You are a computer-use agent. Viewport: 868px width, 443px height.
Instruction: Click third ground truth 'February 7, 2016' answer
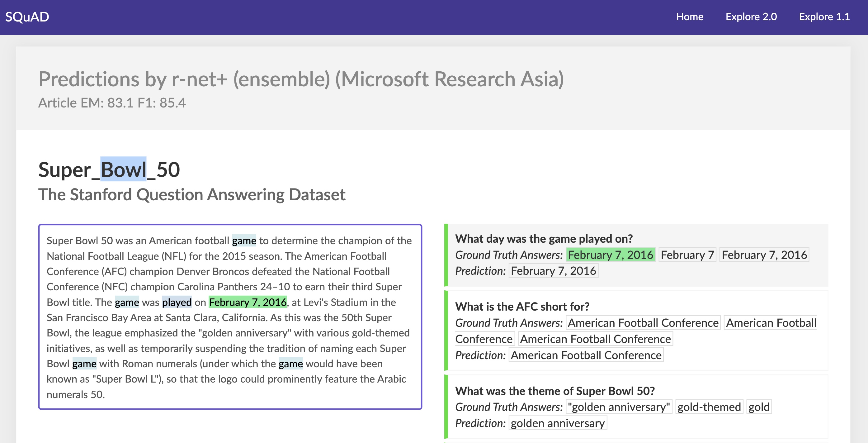[x=764, y=255]
